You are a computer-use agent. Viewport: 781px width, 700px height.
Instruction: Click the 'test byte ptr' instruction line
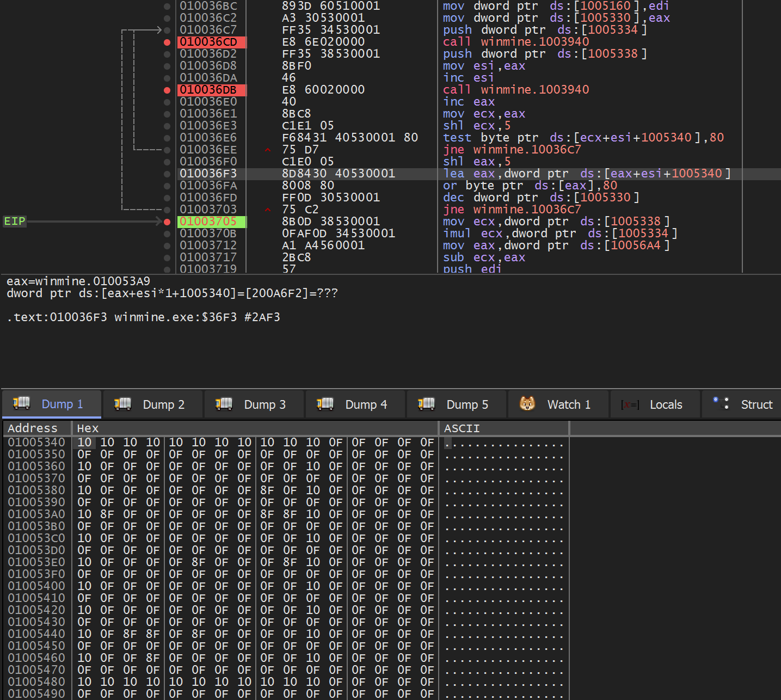pyautogui.click(x=583, y=138)
